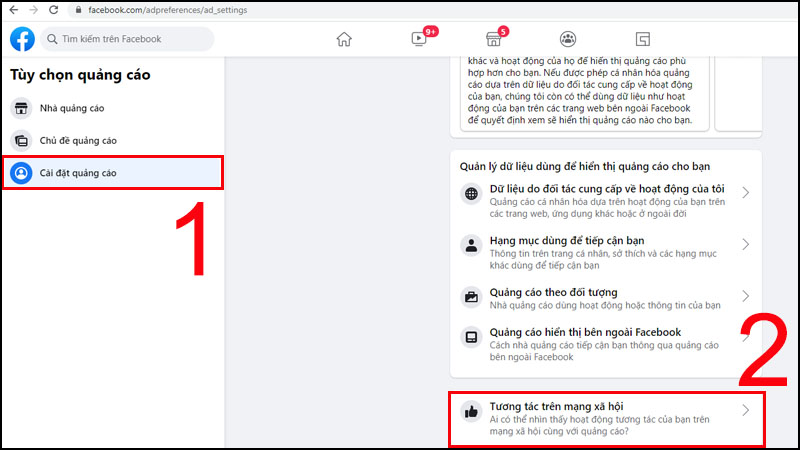800x450 pixels.
Task: Expand Tương tác trên mạng xã hội chevron
Action: (x=745, y=410)
